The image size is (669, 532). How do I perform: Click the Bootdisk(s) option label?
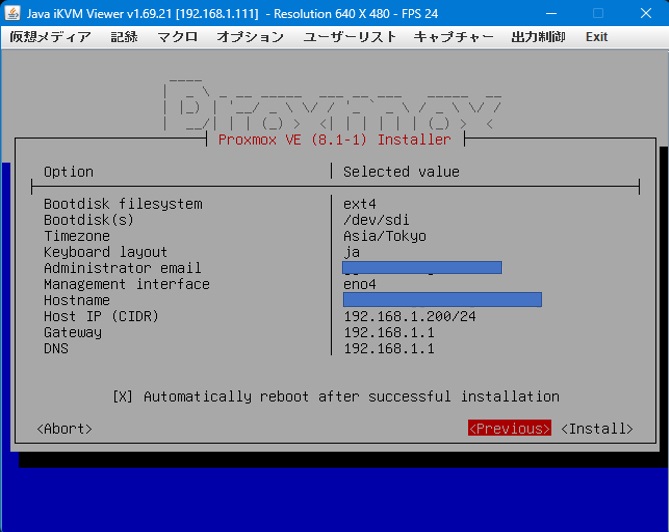tap(89, 220)
